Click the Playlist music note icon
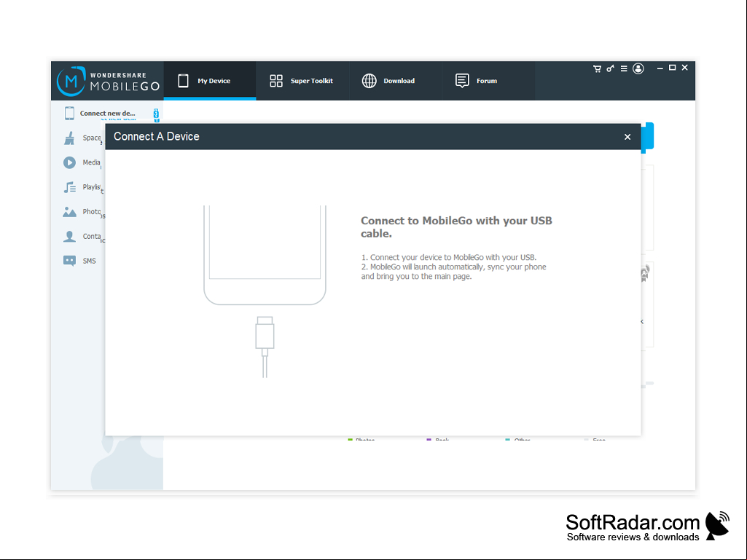 pos(69,187)
